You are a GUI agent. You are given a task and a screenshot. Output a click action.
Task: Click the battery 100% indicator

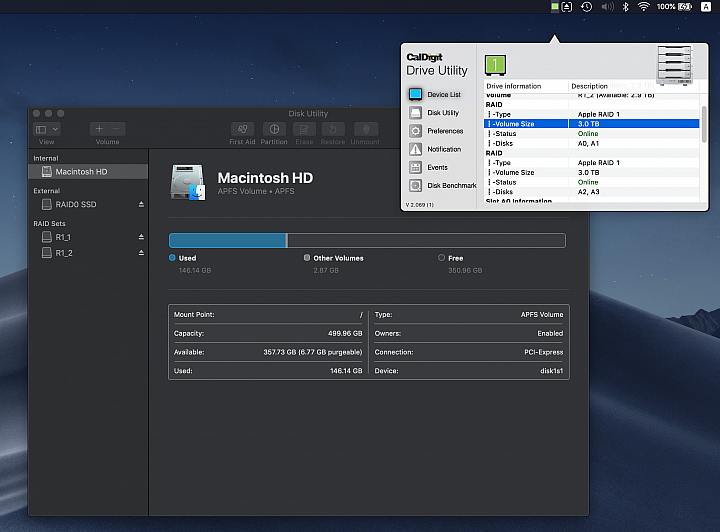[x=674, y=6]
